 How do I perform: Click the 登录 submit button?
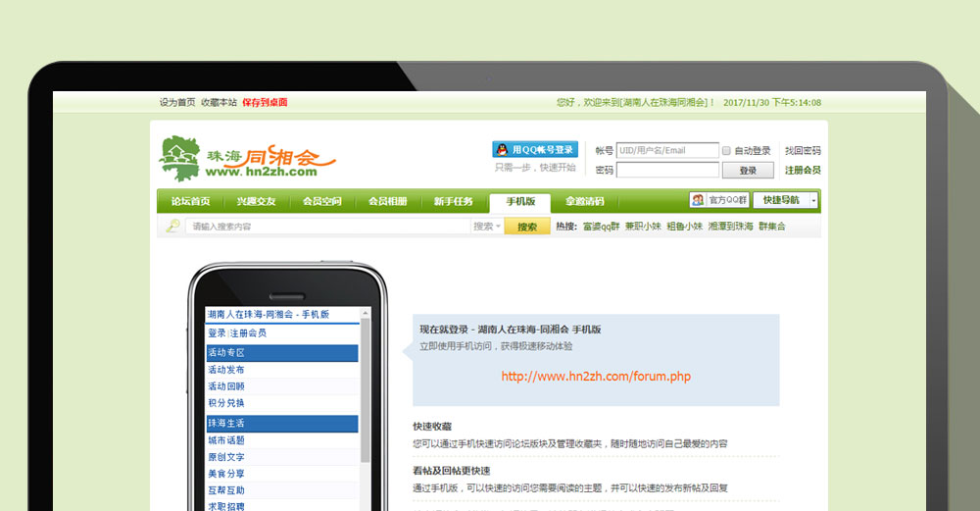point(748,170)
